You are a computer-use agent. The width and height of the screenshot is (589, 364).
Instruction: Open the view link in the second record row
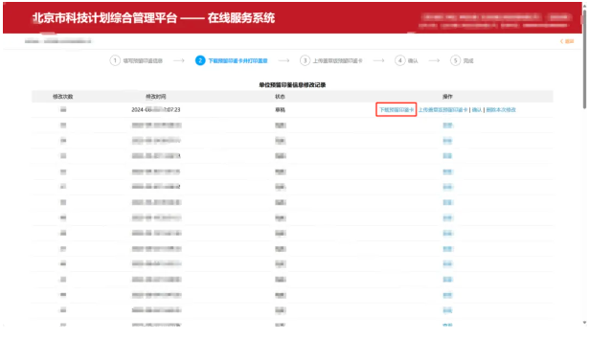click(x=447, y=125)
